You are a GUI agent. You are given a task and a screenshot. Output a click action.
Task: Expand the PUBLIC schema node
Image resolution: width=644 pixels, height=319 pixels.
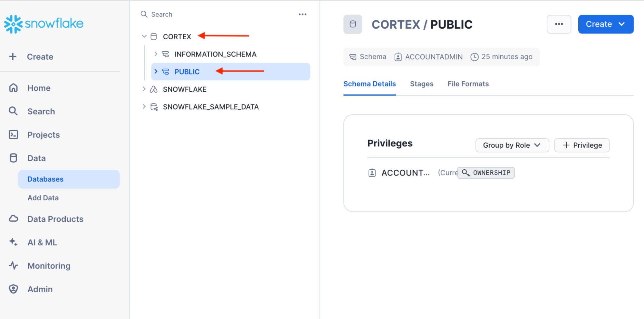pos(156,71)
